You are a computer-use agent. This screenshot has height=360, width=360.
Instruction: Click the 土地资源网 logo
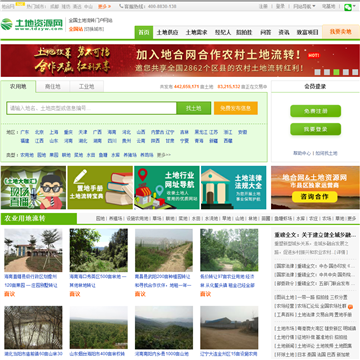(x=32, y=24)
